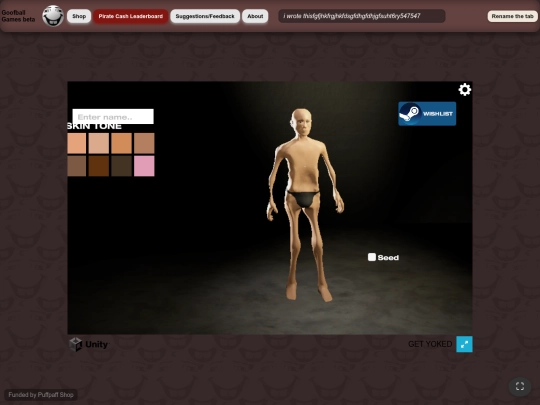Select the orange-tan skin tone swatch
Viewport: 540px width, 405px height.
121,143
